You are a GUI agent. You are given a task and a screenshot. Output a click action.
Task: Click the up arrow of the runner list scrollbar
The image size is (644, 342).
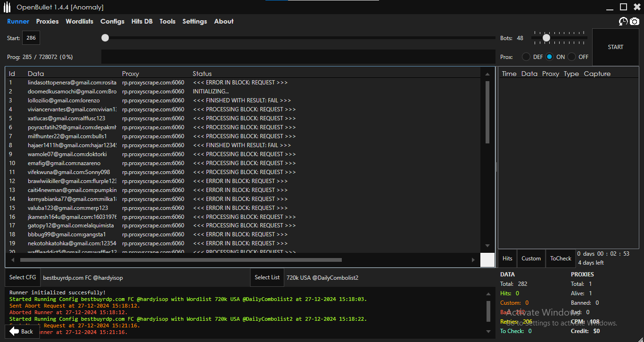tap(487, 74)
